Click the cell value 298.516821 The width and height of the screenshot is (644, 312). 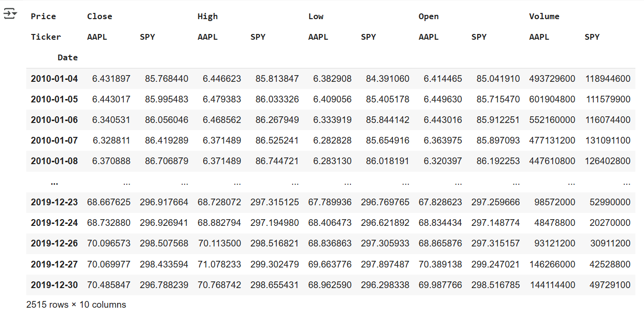pos(275,244)
